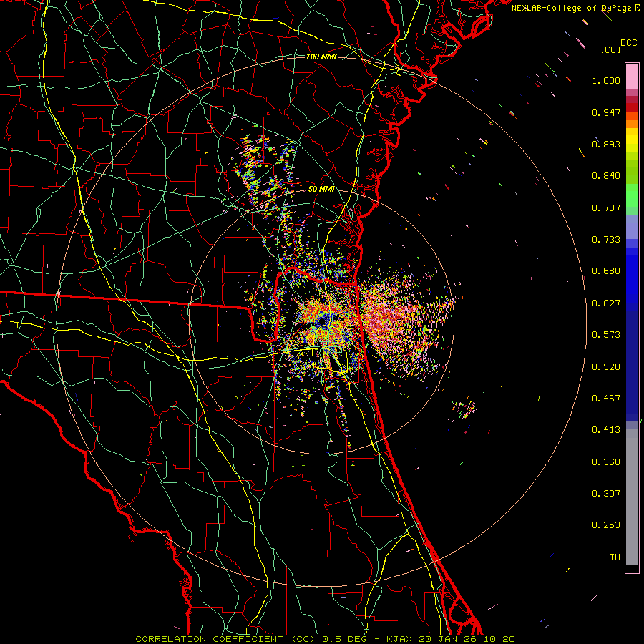Select the 0.413 color scale value
Screen dimensions: 644x644
[x=606, y=430]
